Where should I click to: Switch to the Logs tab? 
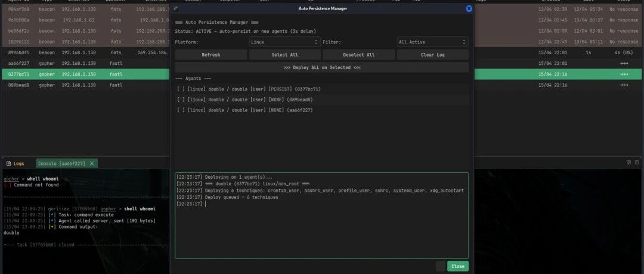(x=15, y=163)
